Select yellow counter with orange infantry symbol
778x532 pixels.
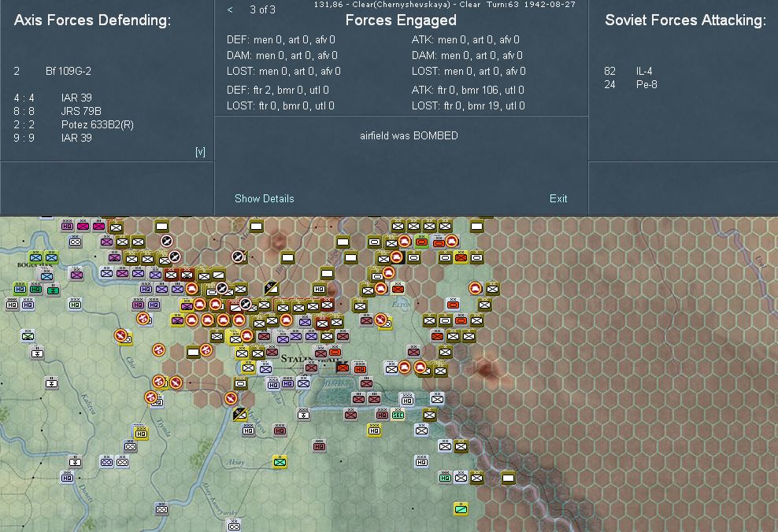coord(461,257)
